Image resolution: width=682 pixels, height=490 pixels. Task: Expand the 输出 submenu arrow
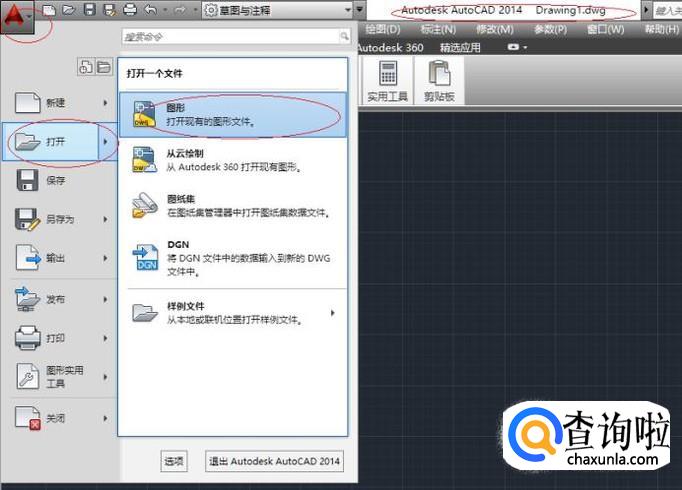[x=105, y=258]
